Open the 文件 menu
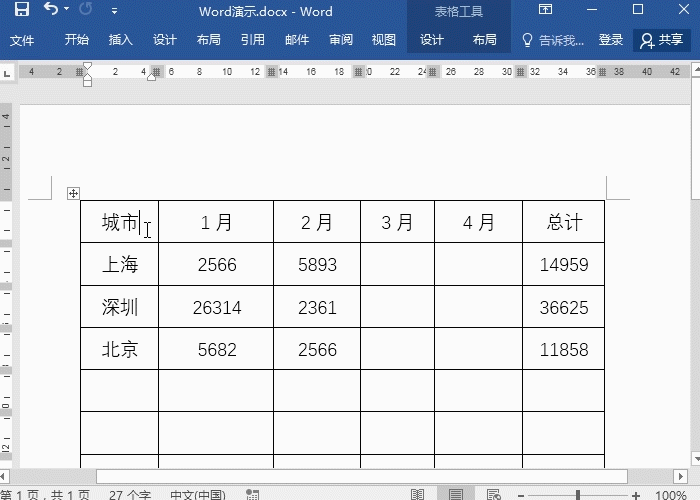Image resolution: width=700 pixels, height=500 pixels. click(22, 40)
